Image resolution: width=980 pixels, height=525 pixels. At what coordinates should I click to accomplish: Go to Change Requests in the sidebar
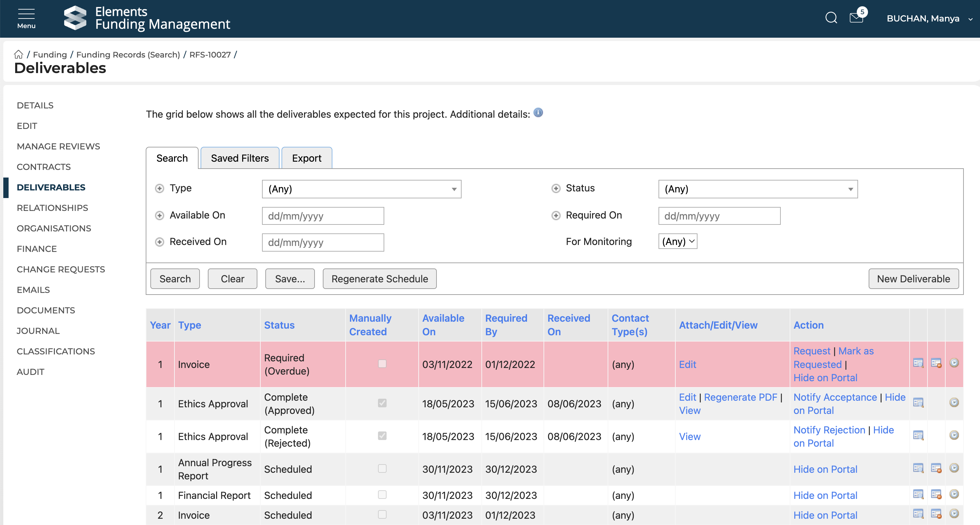point(61,269)
